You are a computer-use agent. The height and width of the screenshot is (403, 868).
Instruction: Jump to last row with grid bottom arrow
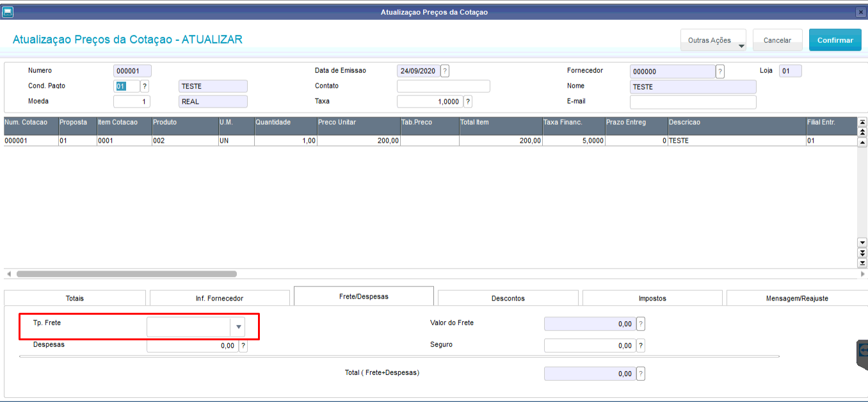point(862,263)
